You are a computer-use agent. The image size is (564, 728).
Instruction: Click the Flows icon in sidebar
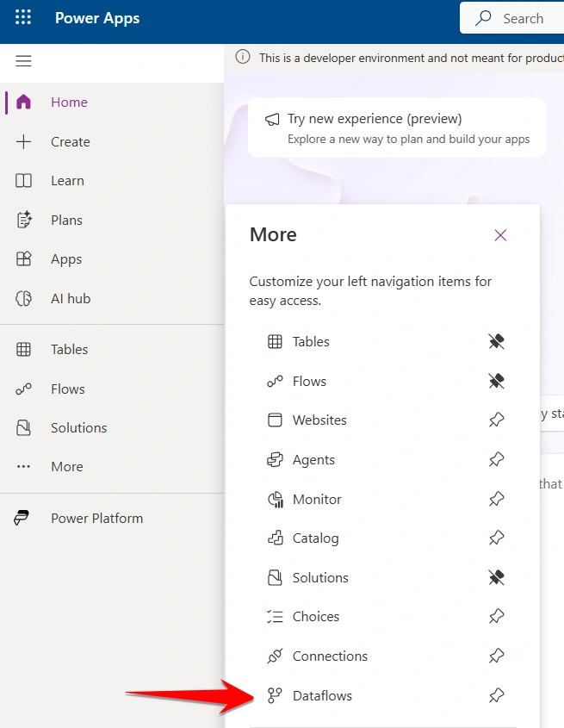click(x=23, y=389)
